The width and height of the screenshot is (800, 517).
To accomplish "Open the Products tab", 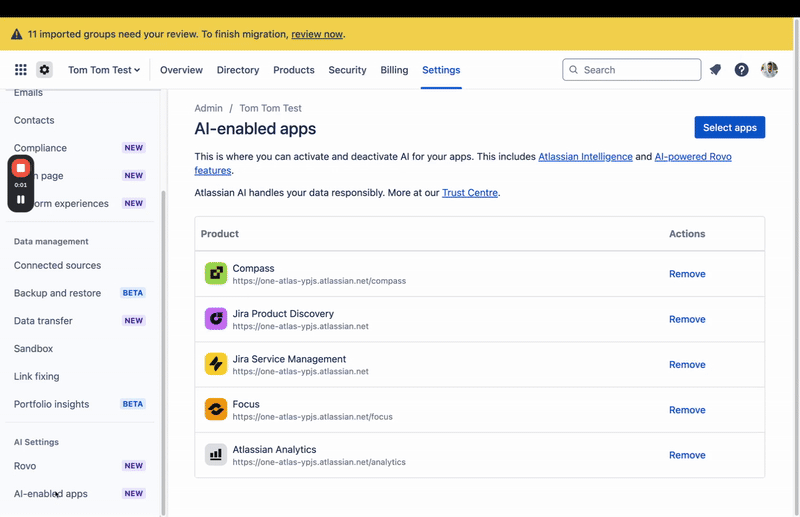I will (x=293, y=70).
